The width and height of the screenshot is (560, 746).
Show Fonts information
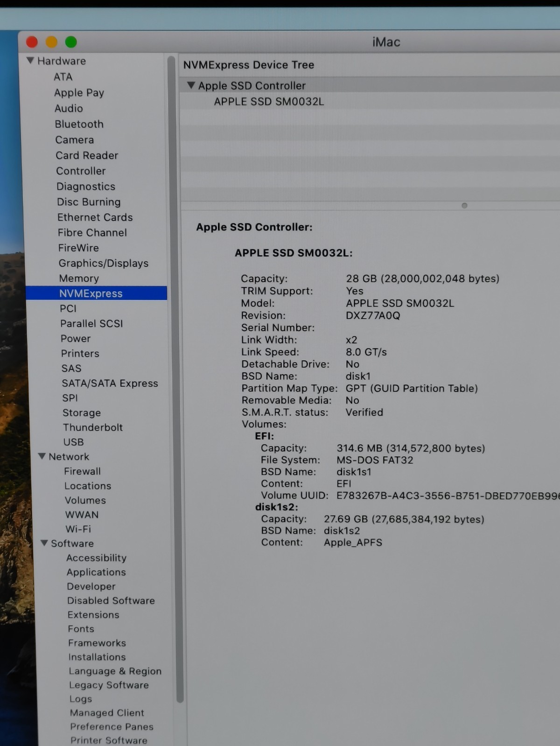(81, 629)
